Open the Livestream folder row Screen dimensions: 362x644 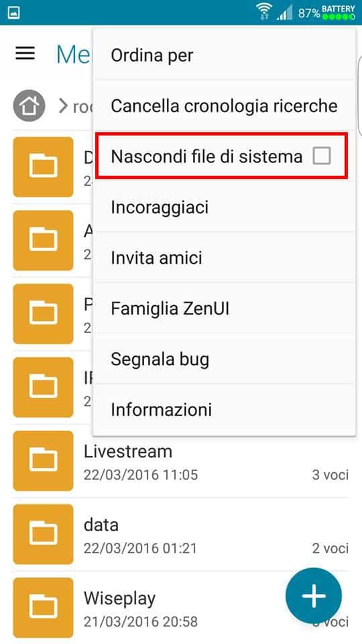[181, 461]
